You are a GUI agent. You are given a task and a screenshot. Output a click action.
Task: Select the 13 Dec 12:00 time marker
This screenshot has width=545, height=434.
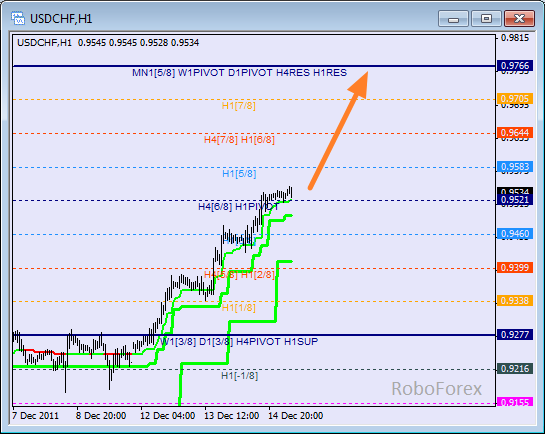(231, 416)
